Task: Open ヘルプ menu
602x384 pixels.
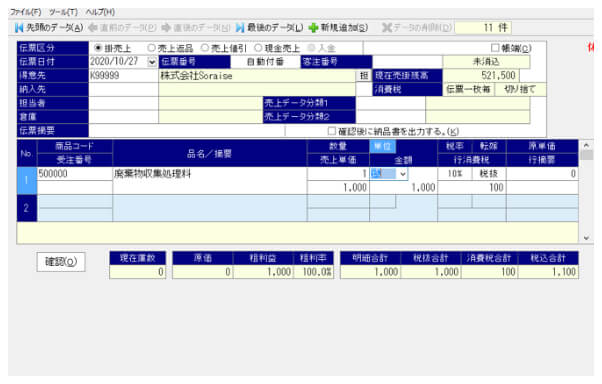Action: 100,12
